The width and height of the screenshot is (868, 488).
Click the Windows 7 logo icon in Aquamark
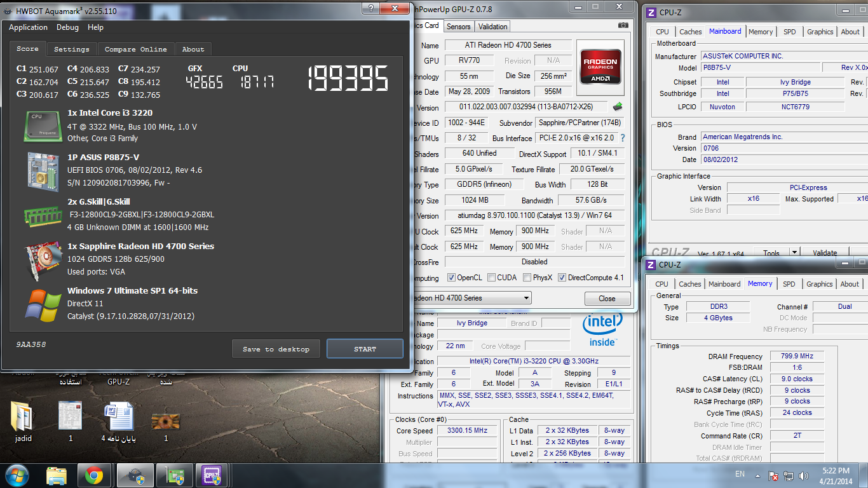43,305
